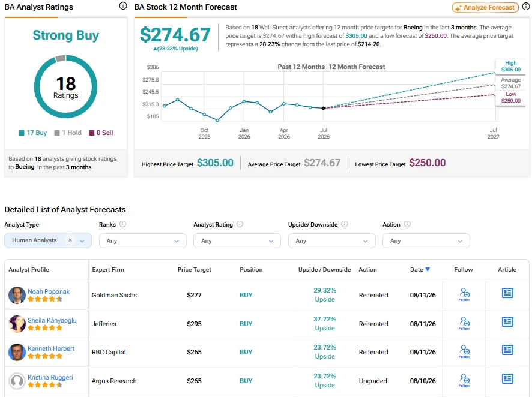The height and width of the screenshot is (397, 532).
Task: Open article for RBC Capital row
Action: pyautogui.click(x=507, y=350)
